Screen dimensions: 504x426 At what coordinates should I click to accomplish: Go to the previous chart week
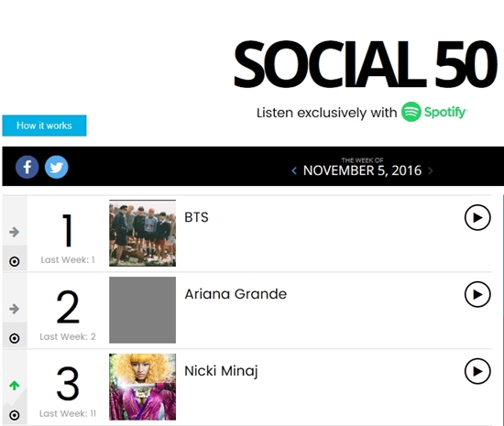click(x=294, y=171)
